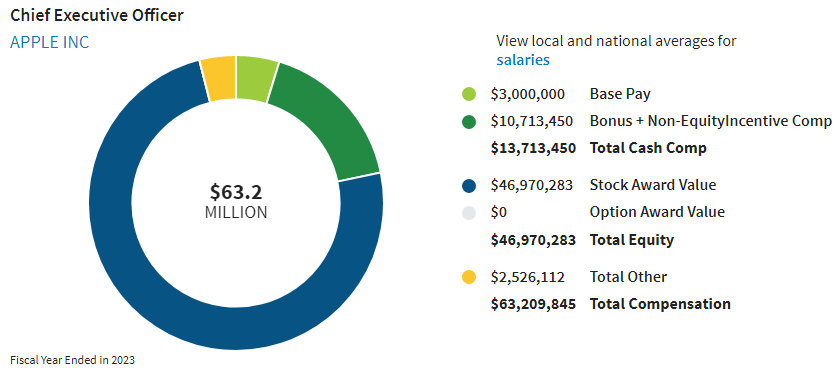Click the Base Pay legend label
Viewport: 838px width, 375px height.
[x=620, y=95]
